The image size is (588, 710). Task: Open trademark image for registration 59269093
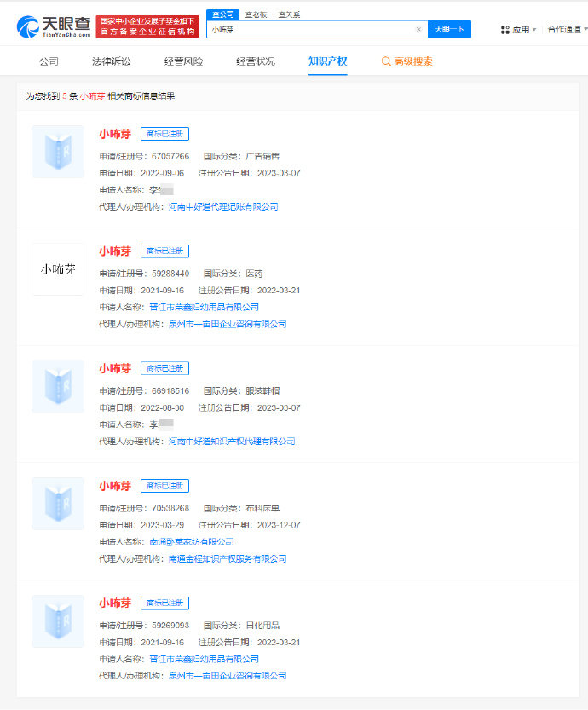58,621
